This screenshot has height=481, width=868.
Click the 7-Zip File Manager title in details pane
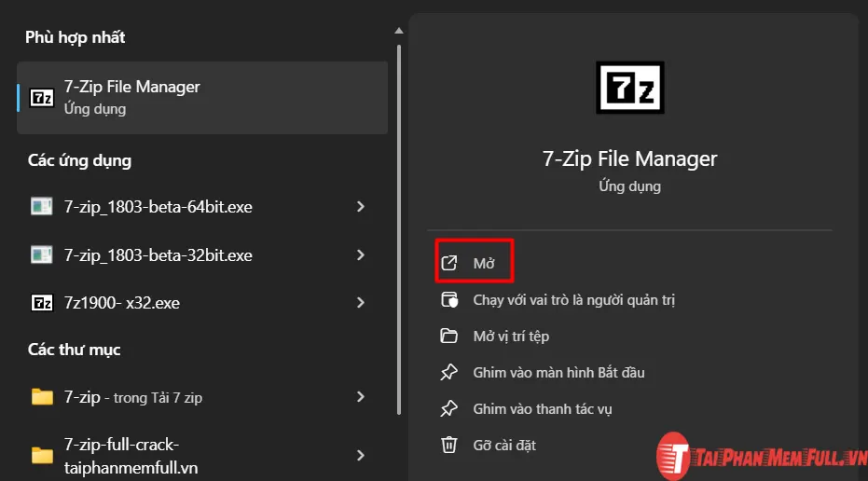pyautogui.click(x=630, y=158)
